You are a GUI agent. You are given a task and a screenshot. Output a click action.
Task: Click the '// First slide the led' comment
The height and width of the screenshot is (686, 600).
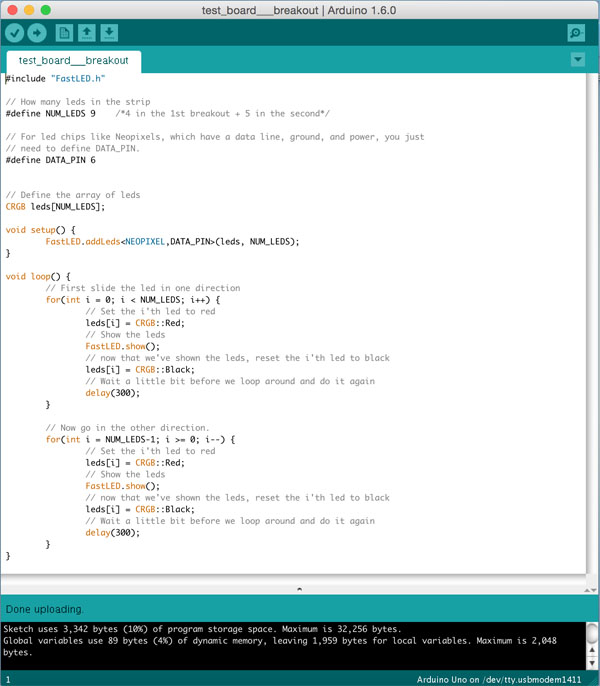point(143,288)
